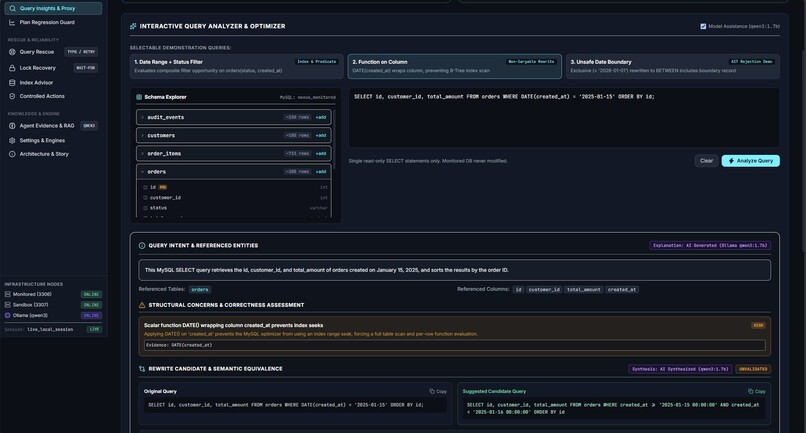Click the chip icon beside Ollama (qwen3)
Screen dimensions: 806x433
pos(8,315)
